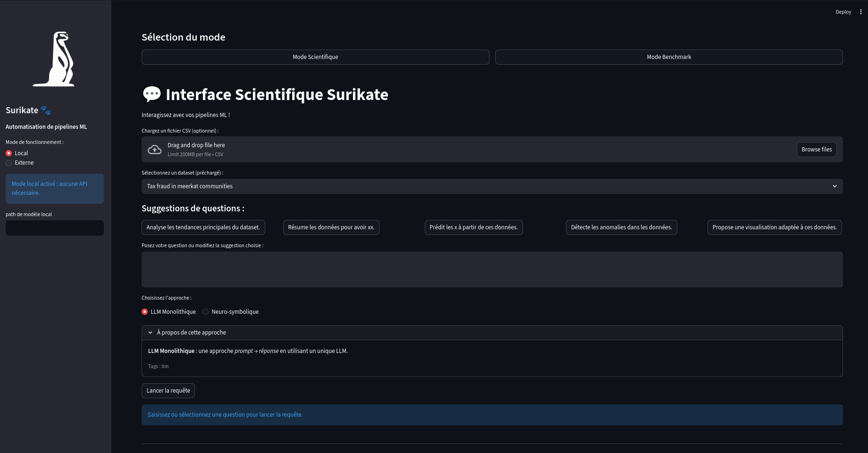Switch to Mode Scientifique
The image size is (868, 453).
pos(315,57)
